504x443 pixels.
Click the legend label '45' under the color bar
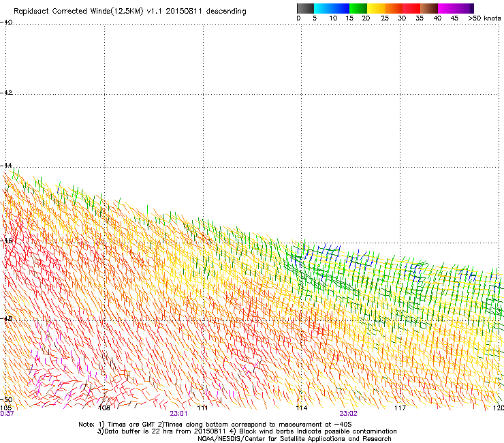[x=454, y=18]
